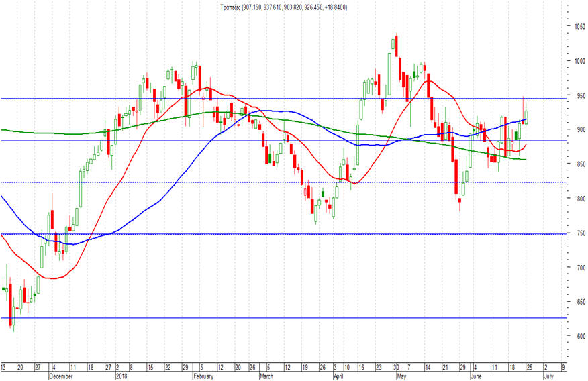588x381 pixels.
Task: Select the 1000 price axis label
Action: pos(579,61)
